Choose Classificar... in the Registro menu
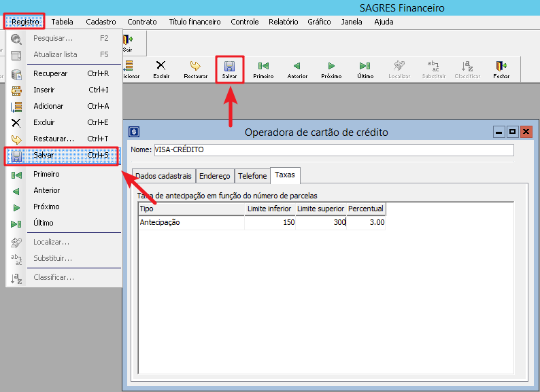The height and width of the screenshot is (392, 540). 64,277
